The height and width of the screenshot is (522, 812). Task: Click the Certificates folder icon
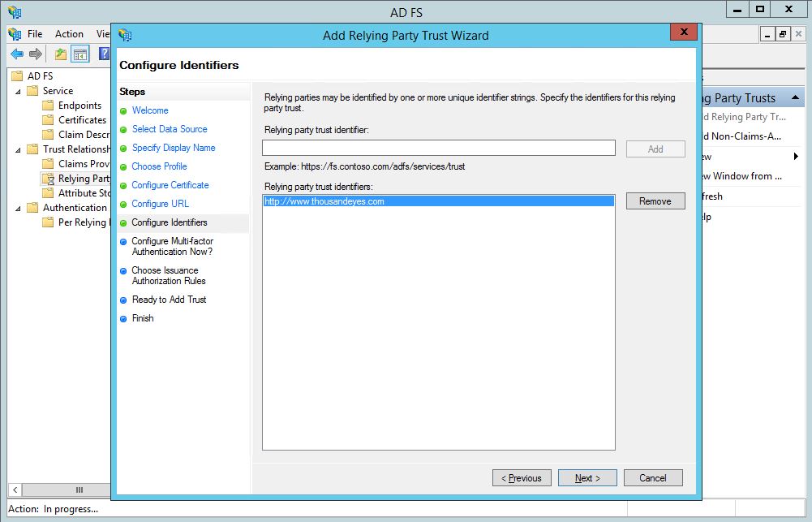tap(48, 120)
